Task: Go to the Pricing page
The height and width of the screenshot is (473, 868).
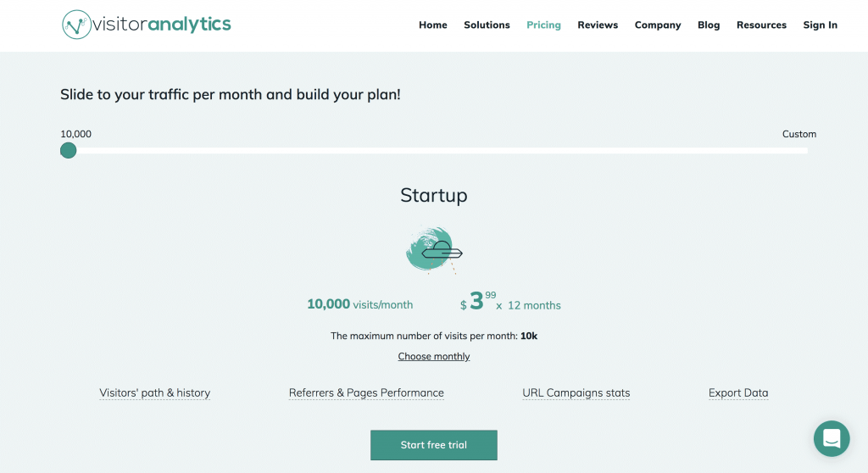Action: click(x=543, y=25)
